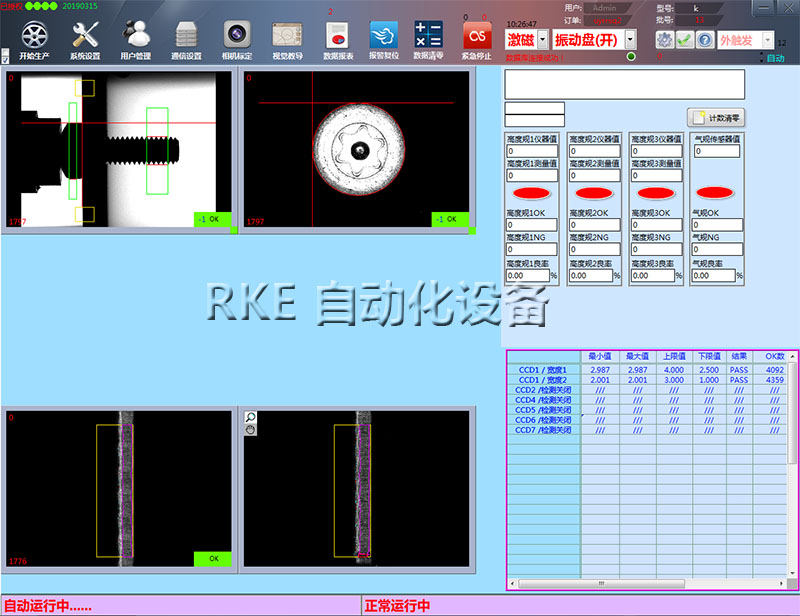The width and height of the screenshot is (800, 616).
Task: Launch 相机标定 camera calibration
Action: pyautogui.click(x=237, y=35)
